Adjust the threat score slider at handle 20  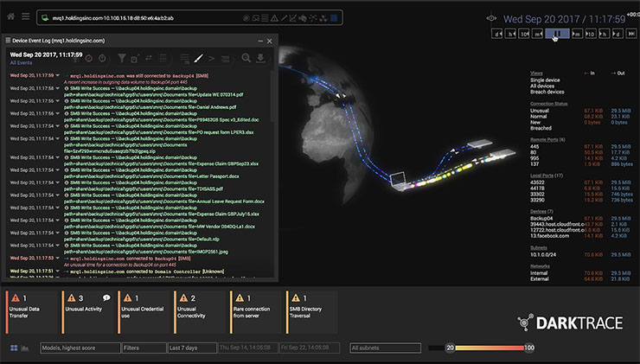point(450,348)
